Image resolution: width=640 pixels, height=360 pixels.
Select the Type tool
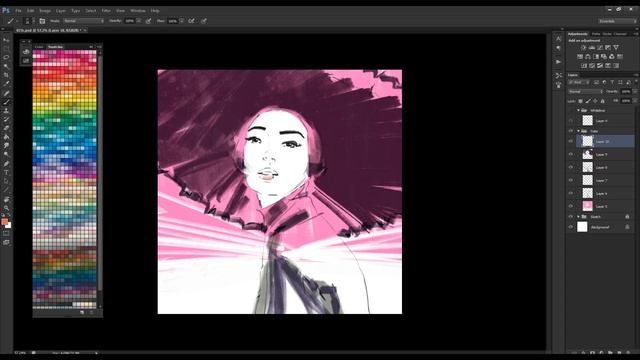point(6,173)
